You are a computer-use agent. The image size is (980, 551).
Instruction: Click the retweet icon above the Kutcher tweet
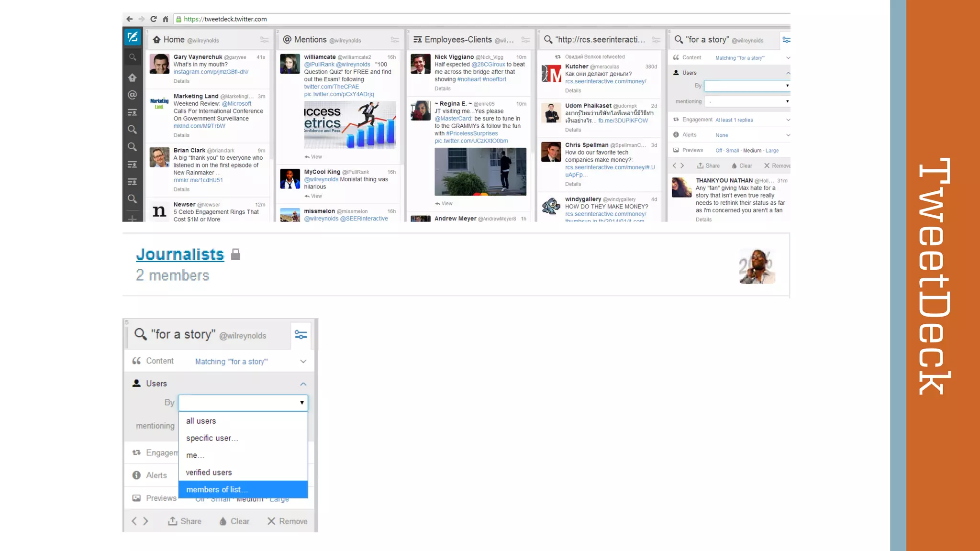click(557, 57)
